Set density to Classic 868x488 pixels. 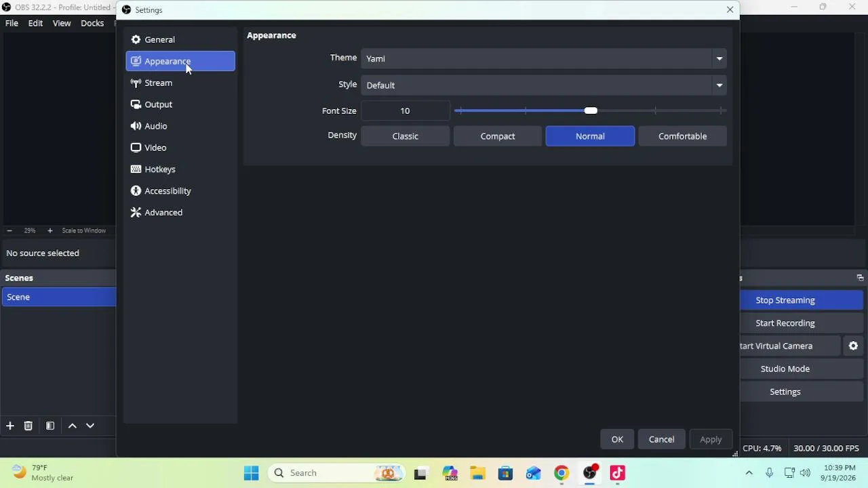[406, 136]
